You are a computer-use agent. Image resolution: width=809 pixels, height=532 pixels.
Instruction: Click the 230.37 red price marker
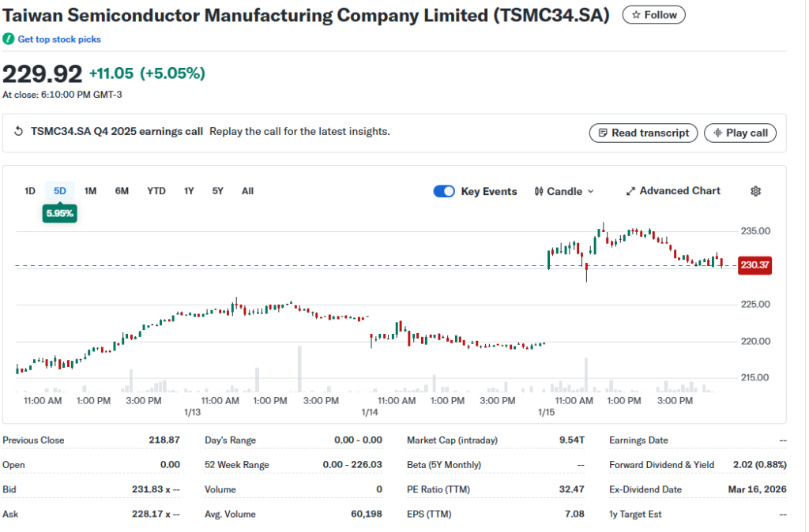tap(754, 265)
